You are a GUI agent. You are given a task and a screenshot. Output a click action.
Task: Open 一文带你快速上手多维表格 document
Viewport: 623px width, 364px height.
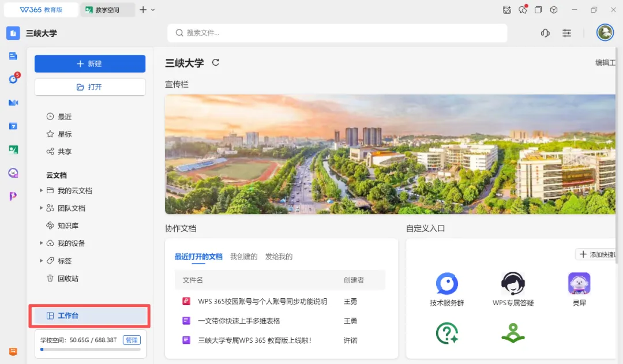point(239,321)
